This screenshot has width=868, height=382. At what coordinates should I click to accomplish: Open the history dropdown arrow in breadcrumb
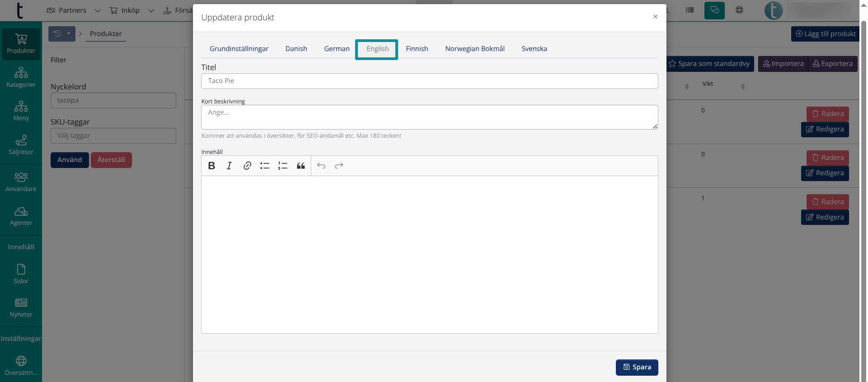click(69, 33)
